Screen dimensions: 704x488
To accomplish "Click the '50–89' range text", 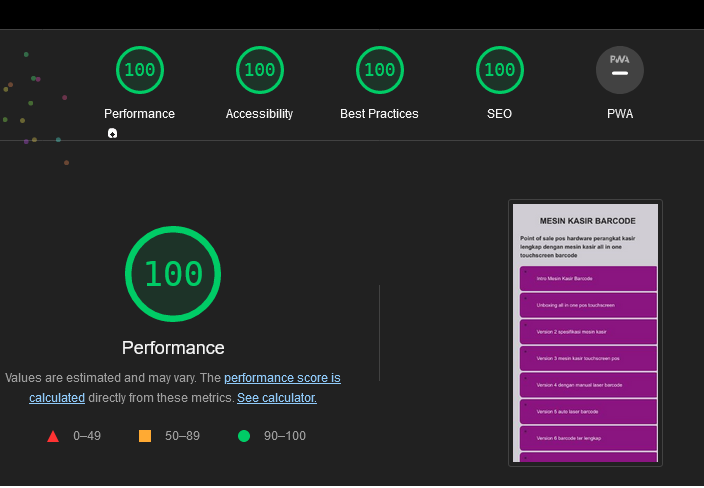I will coord(182,436).
